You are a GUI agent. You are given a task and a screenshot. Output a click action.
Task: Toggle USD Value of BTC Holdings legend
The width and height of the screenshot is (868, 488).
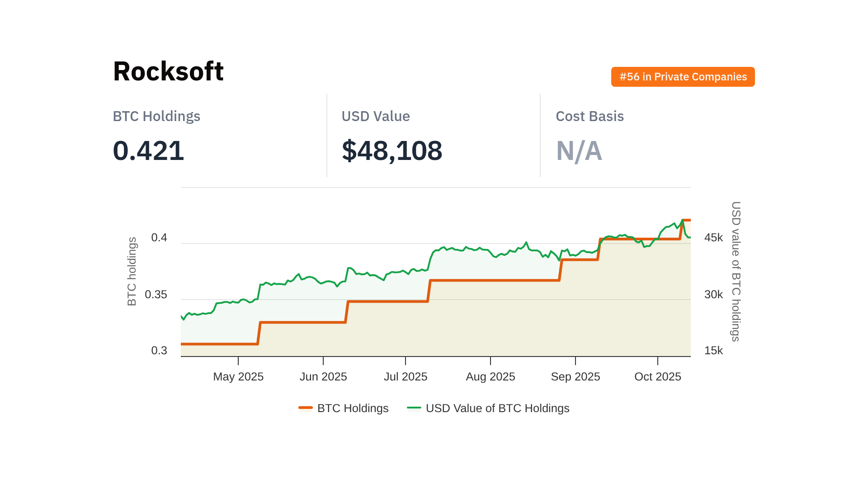[x=497, y=408]
